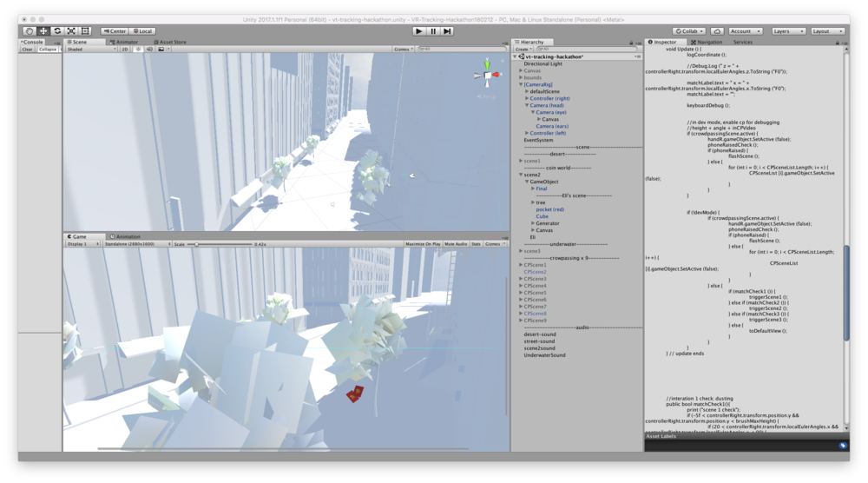868x483 pixels.
Task: Select the Move tool
Action: pyautogui.click(x=43, y=30)
